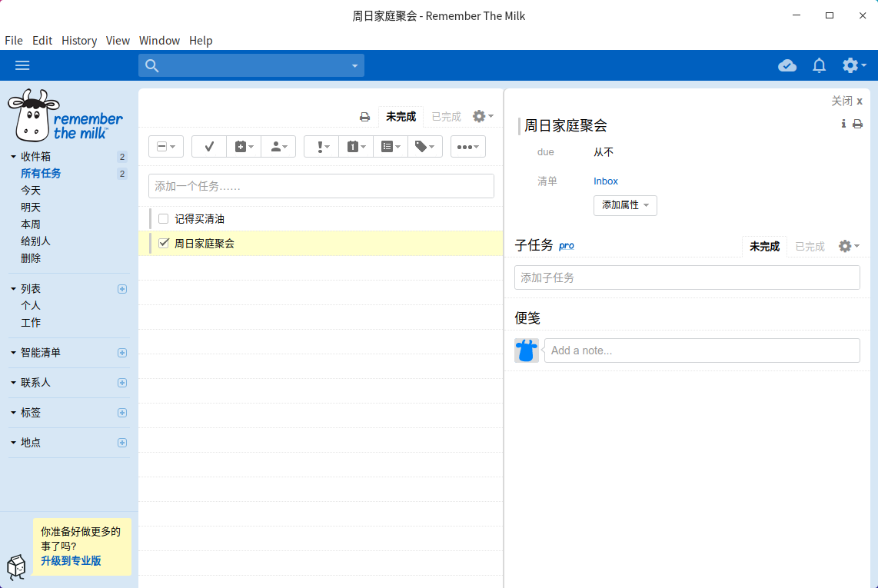
Task: Open the notifications bell icon
Action: (x=820, y=65)
